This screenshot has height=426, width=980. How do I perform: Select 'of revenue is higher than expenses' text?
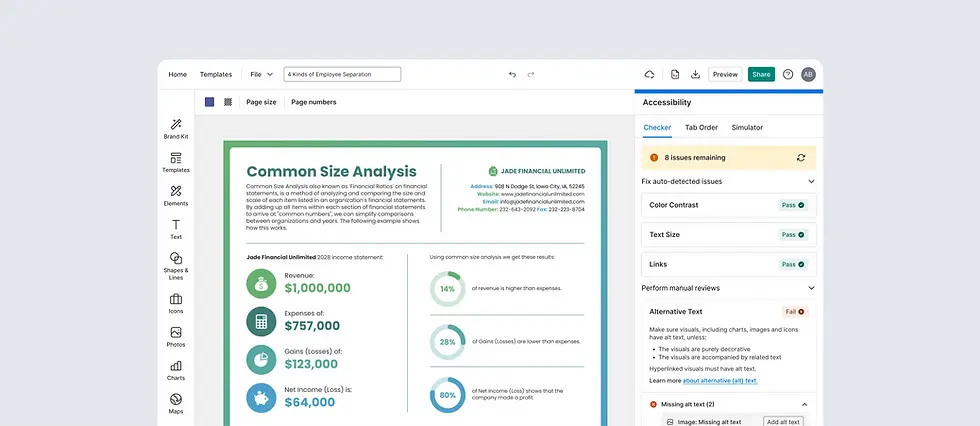pyautogui.click(x=516, y=289)
